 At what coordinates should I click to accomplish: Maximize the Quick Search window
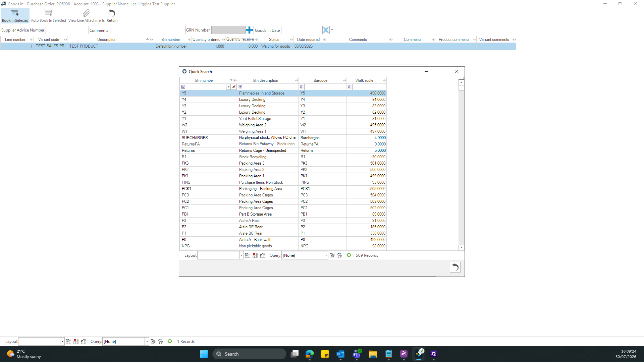click(x=441, y=71)
